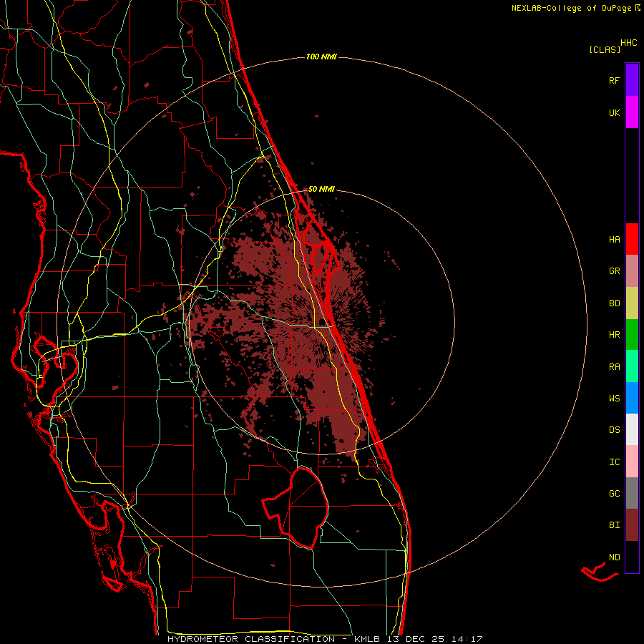Click the BD legend label
644x644 pixels.
pyautogui.click(x=614, y=303)
